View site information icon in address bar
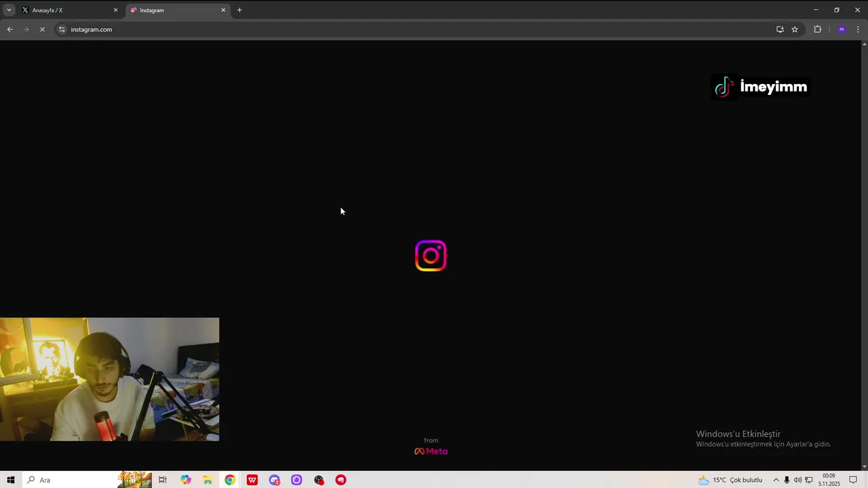The image size is (868, 488). [x=62, y=29]
